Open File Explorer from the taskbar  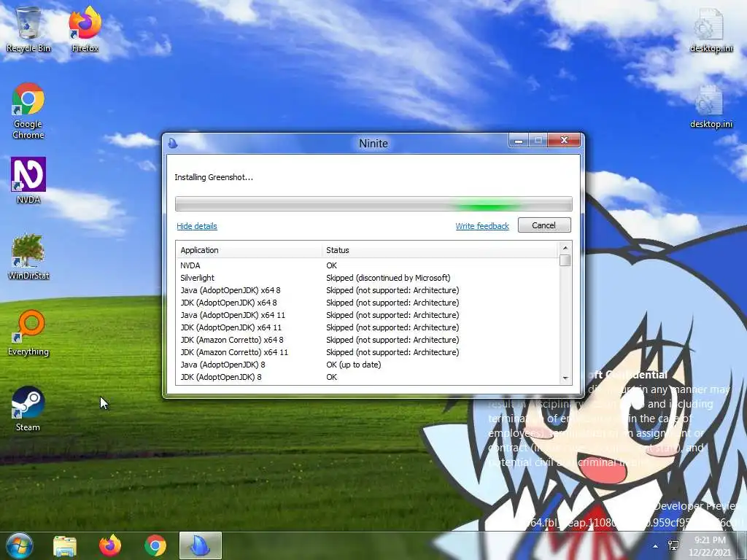(65, 545)
